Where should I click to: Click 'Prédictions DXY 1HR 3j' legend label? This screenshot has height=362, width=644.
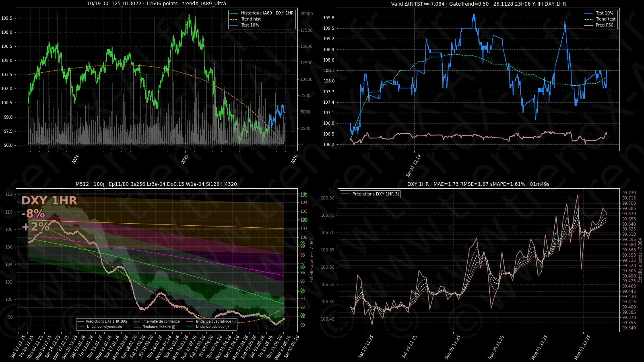(375, 194)
